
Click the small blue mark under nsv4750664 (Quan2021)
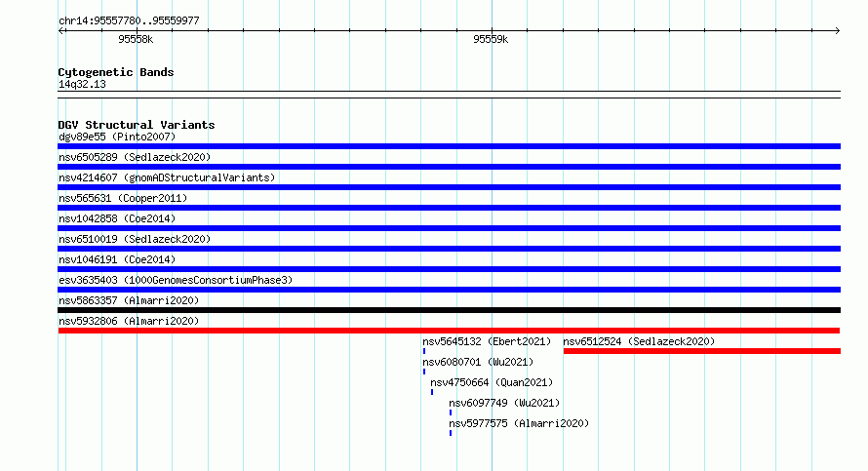pyautogui.click(x=432, y=392)
